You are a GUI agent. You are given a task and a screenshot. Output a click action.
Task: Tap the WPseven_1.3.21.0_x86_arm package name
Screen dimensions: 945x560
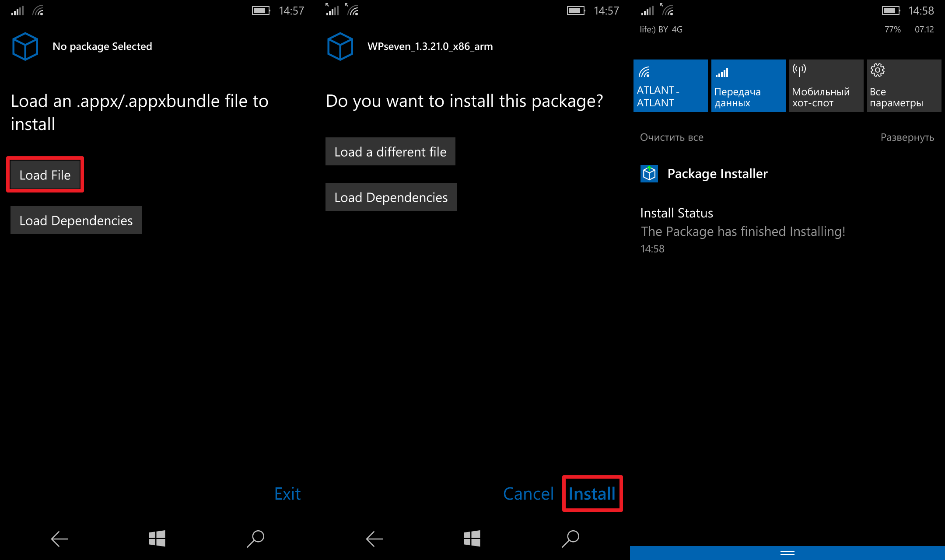coord(430,46)
